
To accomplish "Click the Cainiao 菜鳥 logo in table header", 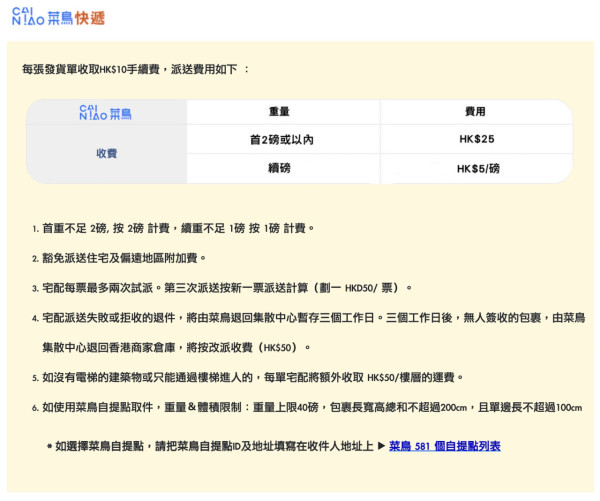I will click(105, 113).
